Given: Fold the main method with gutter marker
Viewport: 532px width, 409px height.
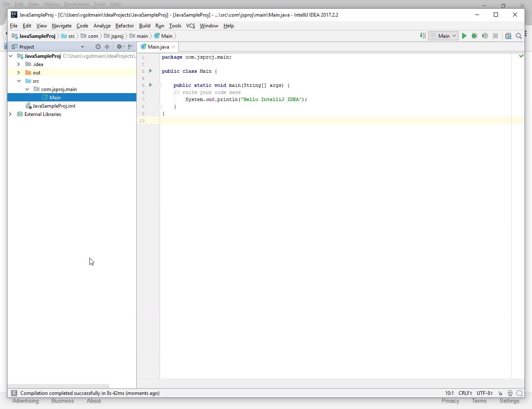Looking at the screenshot, I should pos(160,85).
